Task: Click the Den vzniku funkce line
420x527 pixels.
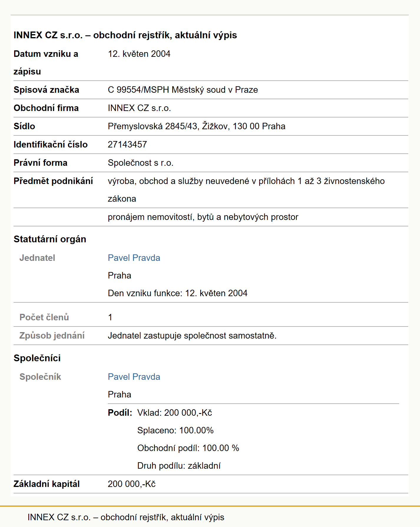Action: (178, 293)
